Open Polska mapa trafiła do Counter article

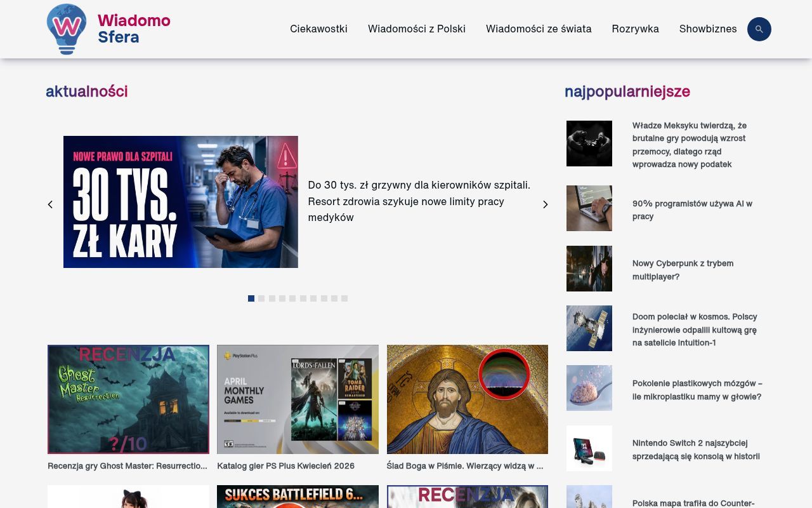[x=693, y=503]
